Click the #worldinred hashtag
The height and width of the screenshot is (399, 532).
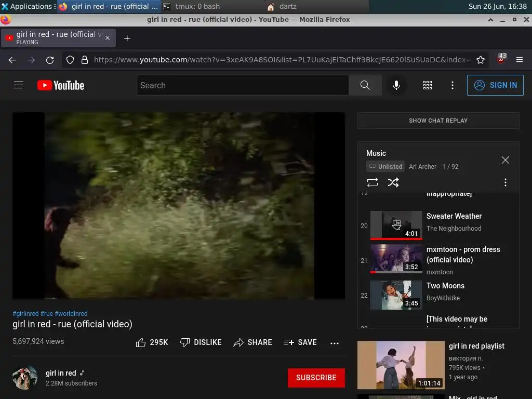coord(71,313)
